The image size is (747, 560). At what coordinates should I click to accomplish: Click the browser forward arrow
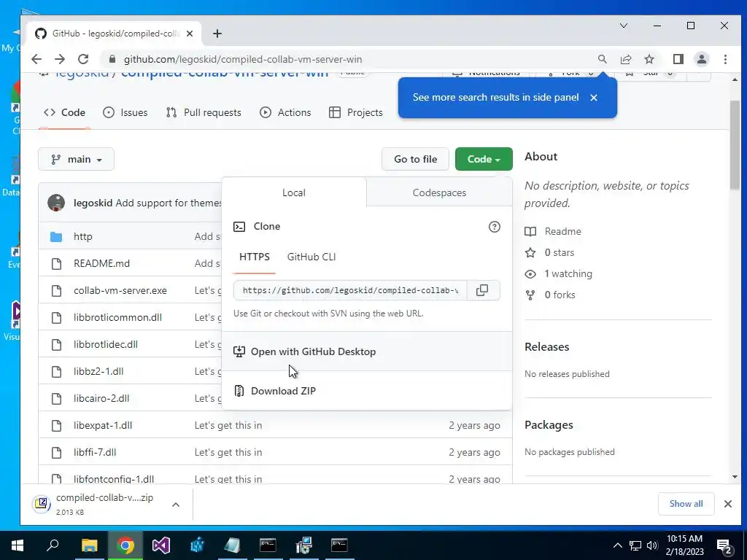[x=60, y=59]
